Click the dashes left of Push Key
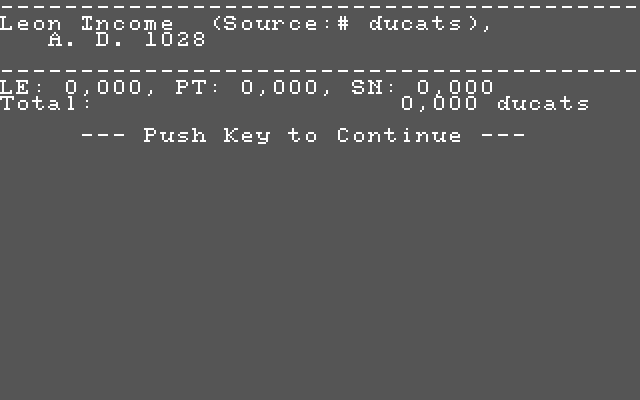Image resolution: width=640 pixels, height=400 pixels. [x=104, y=136]
